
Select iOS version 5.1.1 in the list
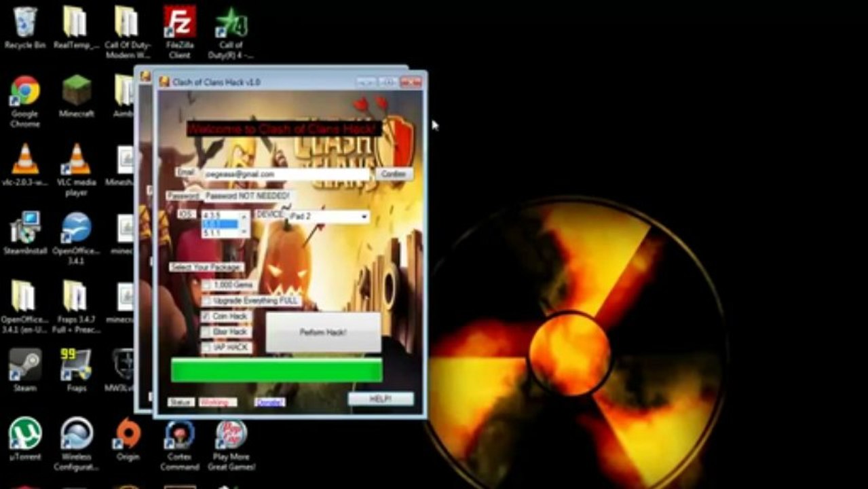coord(221,233)
